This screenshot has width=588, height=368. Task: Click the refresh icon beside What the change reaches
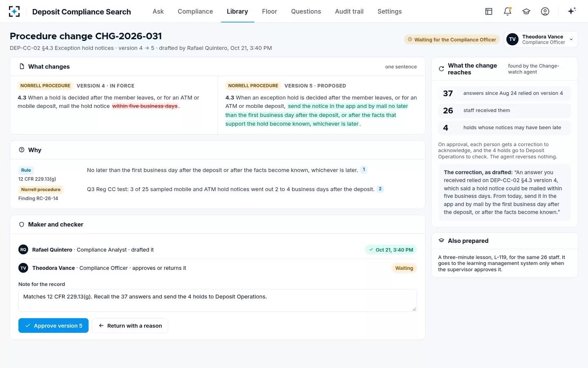point(441,69)
